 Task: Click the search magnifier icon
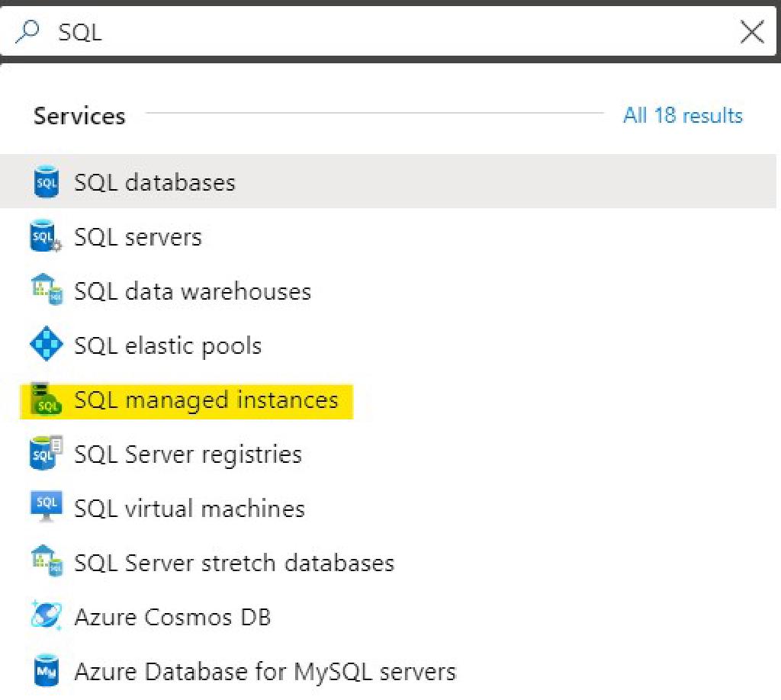27,31
